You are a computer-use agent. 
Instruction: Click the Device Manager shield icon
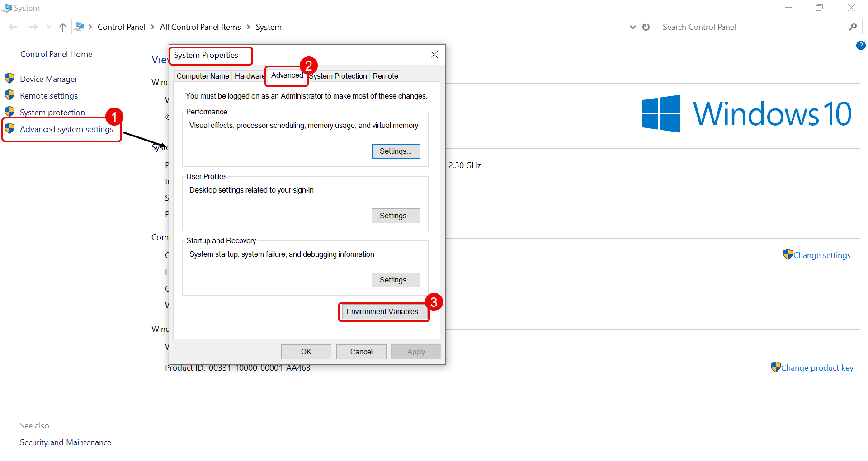click(9, 79)
